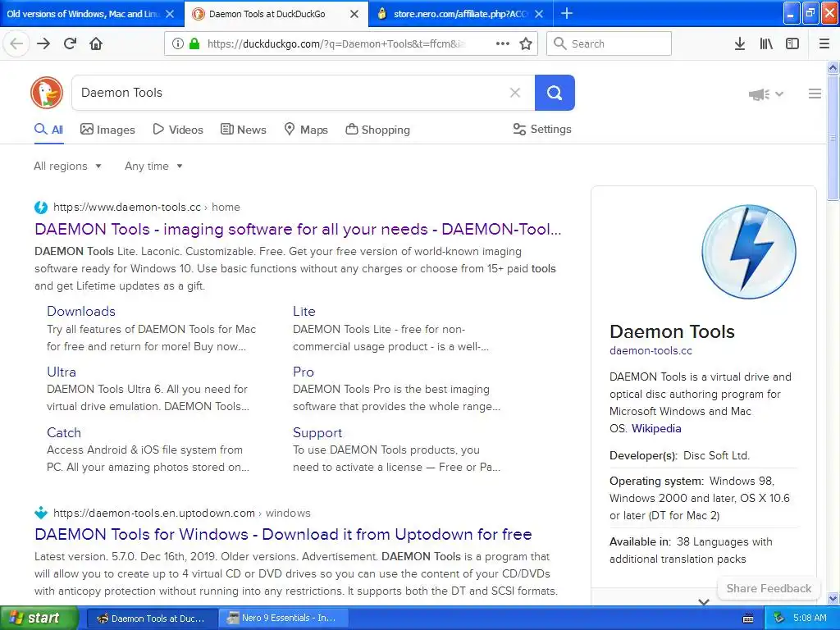The image size is (840, 630).
Task: Open DAEMON Tools imaging software result
Action: pos(298,230)
